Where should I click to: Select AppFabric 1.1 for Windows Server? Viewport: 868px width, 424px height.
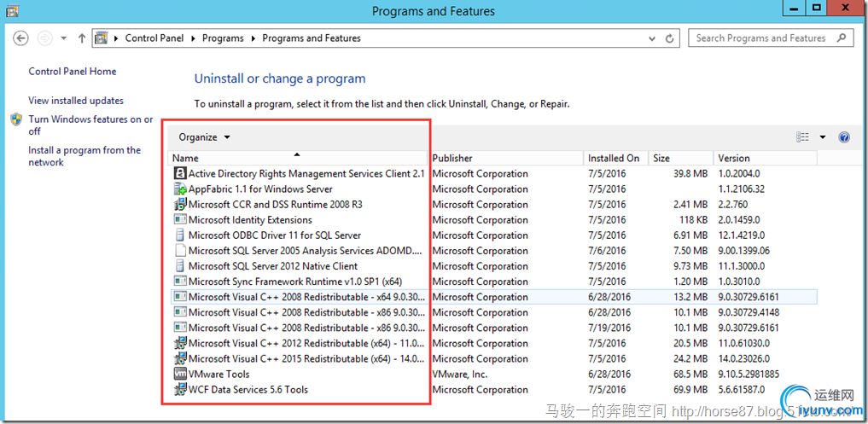pos(260,189)
